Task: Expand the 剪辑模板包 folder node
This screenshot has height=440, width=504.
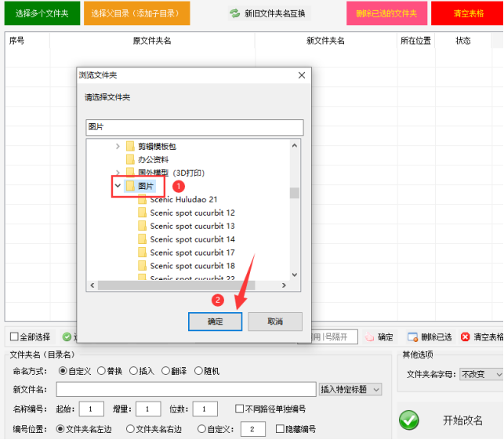Action: (x=118, y=147)
